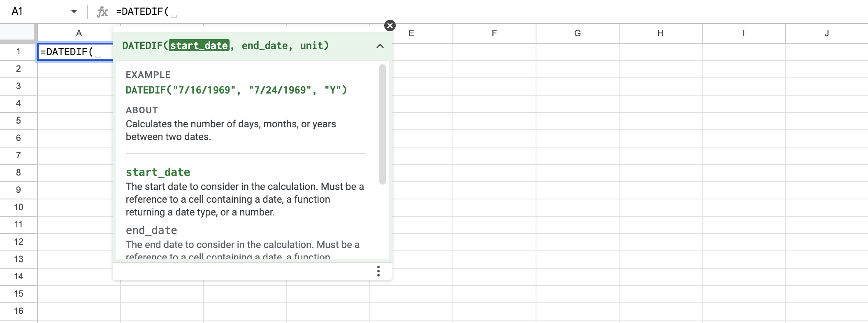Screen dimensions: 868x323
Task: Select column G header
Action: tap(578, 33)
